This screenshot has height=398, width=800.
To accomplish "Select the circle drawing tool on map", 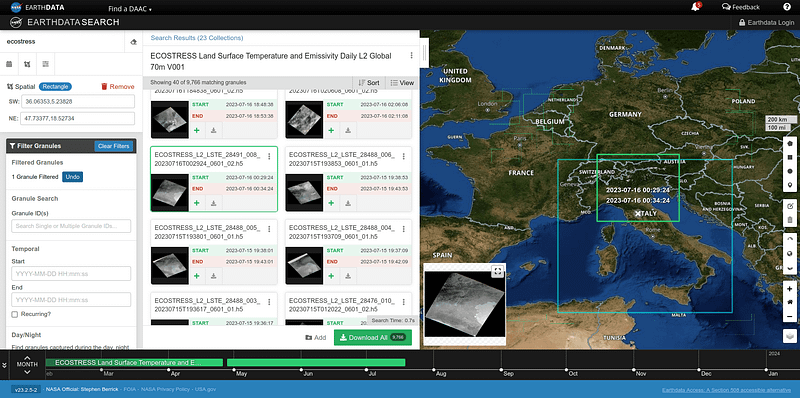I will (x=790, y=171).
